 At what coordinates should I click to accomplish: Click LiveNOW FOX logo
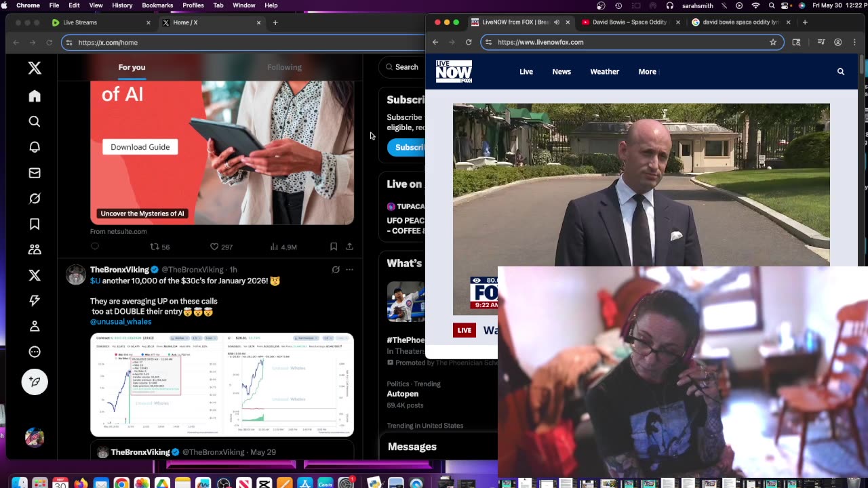click(x=454, y=71)
